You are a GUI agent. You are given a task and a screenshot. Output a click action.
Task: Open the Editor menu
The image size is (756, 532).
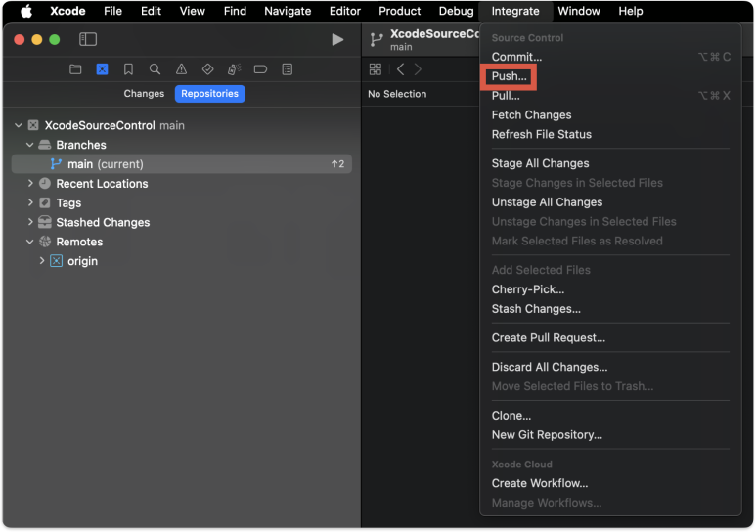point(344,11)
